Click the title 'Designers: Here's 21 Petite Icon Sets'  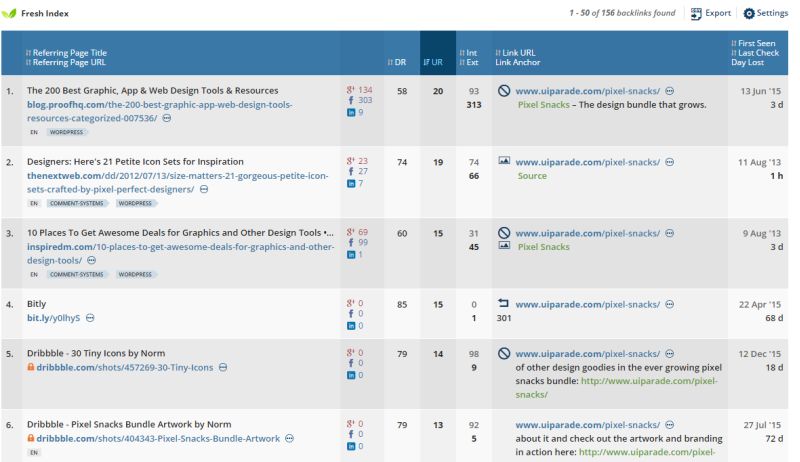135,161
